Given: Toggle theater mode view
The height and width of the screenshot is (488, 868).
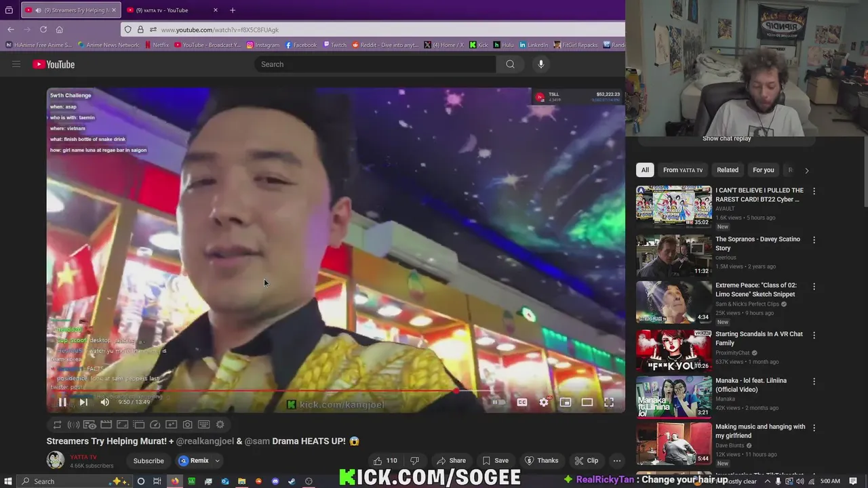Looking at the screenshot, I should click(x=587, y=403).
